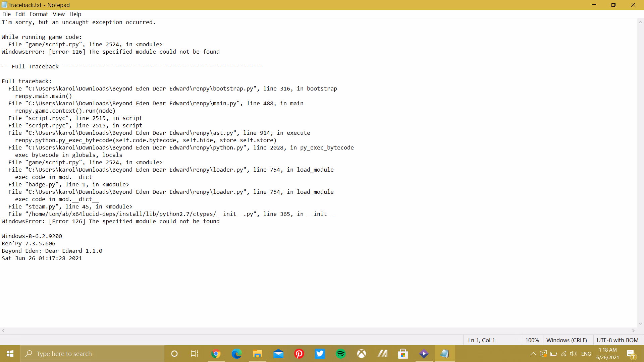Open File Explorer from the taskbar

point(257,354)
